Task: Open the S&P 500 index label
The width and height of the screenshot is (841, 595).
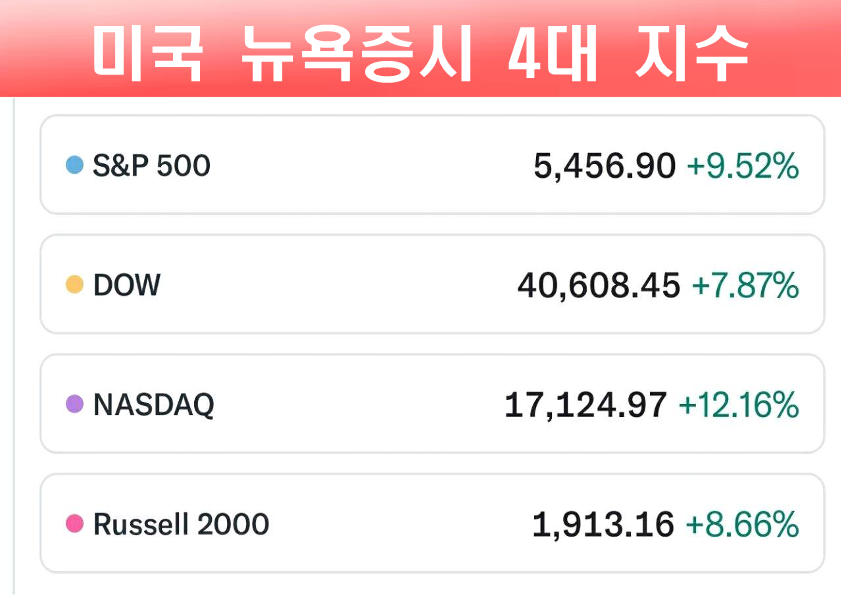Action: (x=151, y=165)
